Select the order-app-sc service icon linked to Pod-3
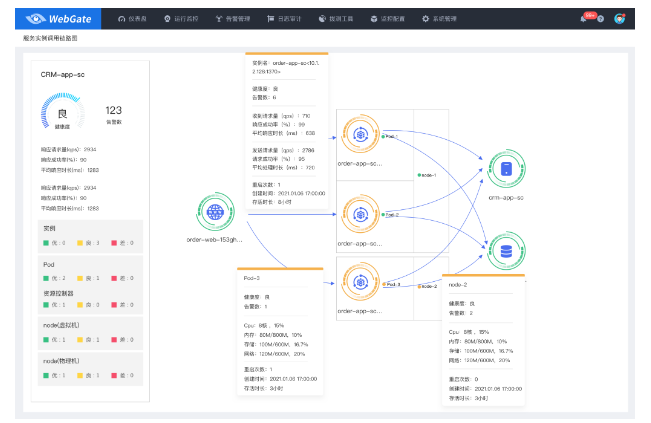This screenshot has height=423, width=651. pyautogui.click(x=360, y=282)
